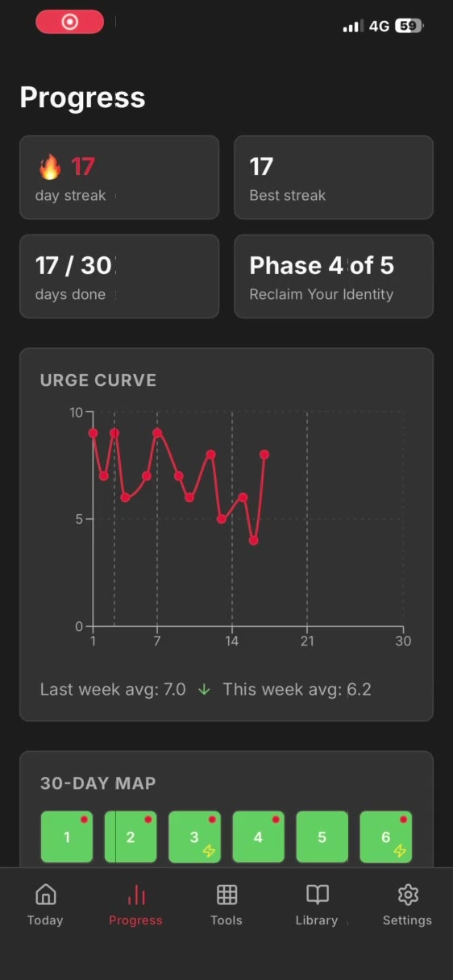
Task: Open Phase 4 of 5 card
Action: [x=334, y=276]
